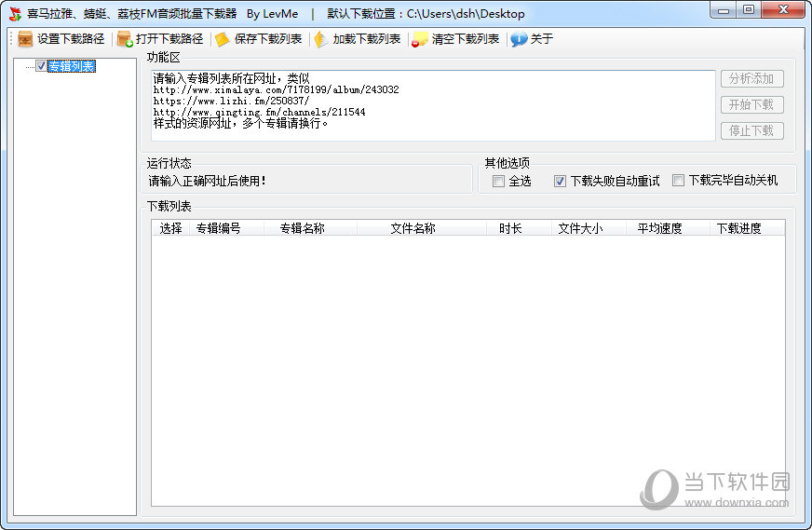812x530 pixels.
Task: Select 保存下载列表 toolbar label
Action: tap(268, 39)
